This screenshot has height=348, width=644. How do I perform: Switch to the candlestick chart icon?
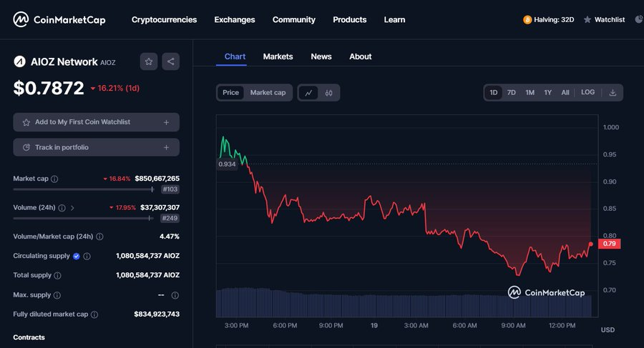tap(329, 93)
